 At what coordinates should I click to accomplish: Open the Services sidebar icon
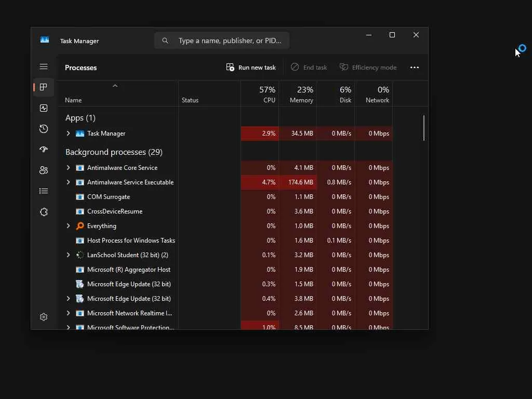44,212
